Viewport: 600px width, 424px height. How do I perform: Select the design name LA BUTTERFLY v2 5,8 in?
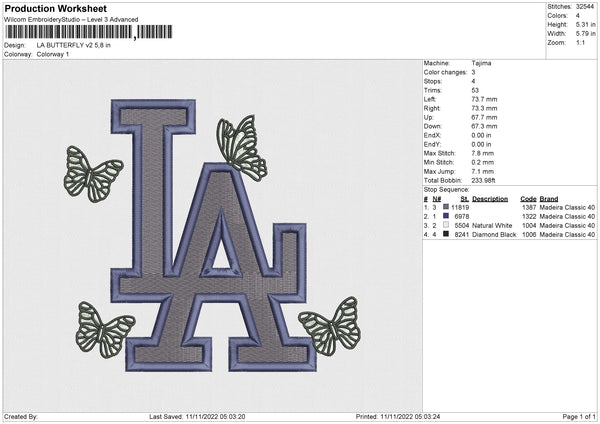(73, 45)
